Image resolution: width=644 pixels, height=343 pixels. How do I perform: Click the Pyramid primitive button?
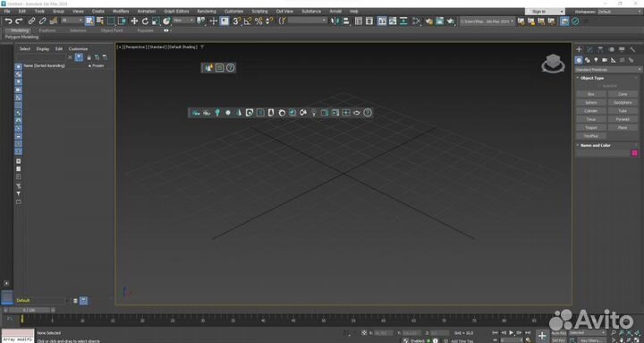623,119
